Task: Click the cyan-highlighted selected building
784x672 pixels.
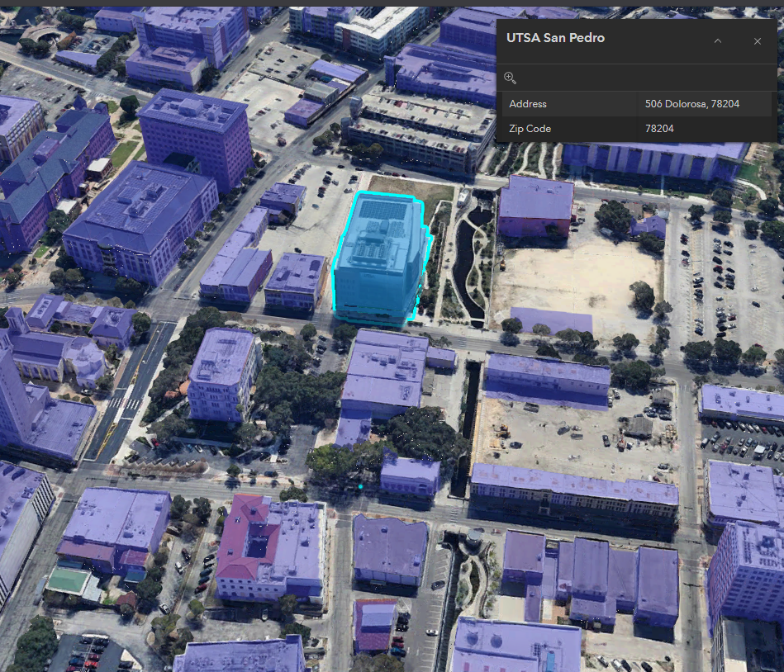Action: tap(378, 264)
